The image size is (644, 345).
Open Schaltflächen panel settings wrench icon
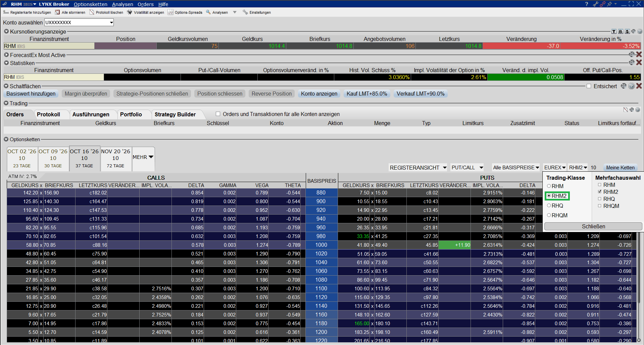pyautogui.click(x=624, y=86)
